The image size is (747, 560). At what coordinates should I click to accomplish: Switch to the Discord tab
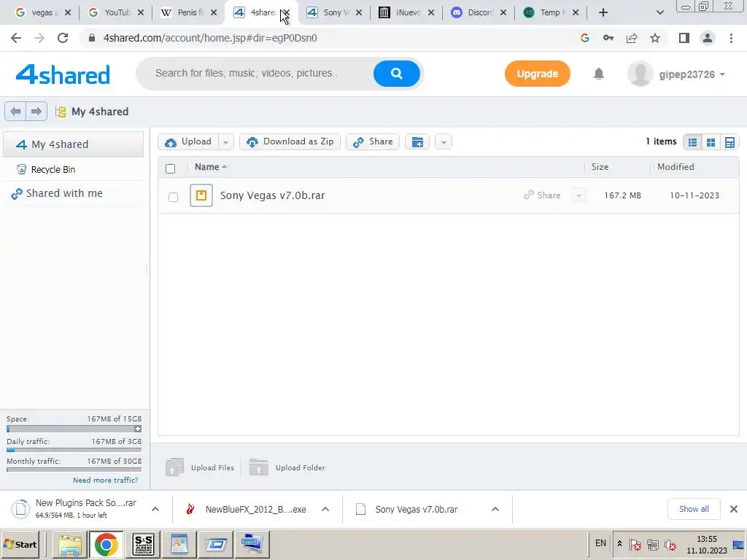click(x=479, y=12)
